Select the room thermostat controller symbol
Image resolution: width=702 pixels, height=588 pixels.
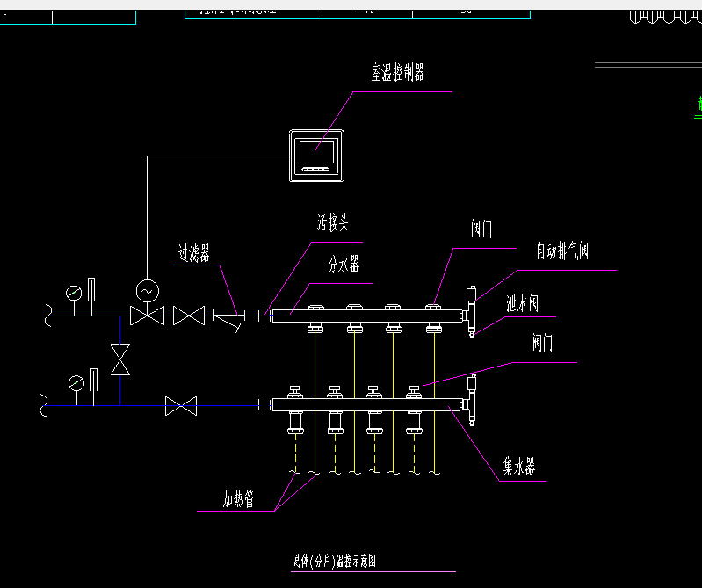[316, 156]
